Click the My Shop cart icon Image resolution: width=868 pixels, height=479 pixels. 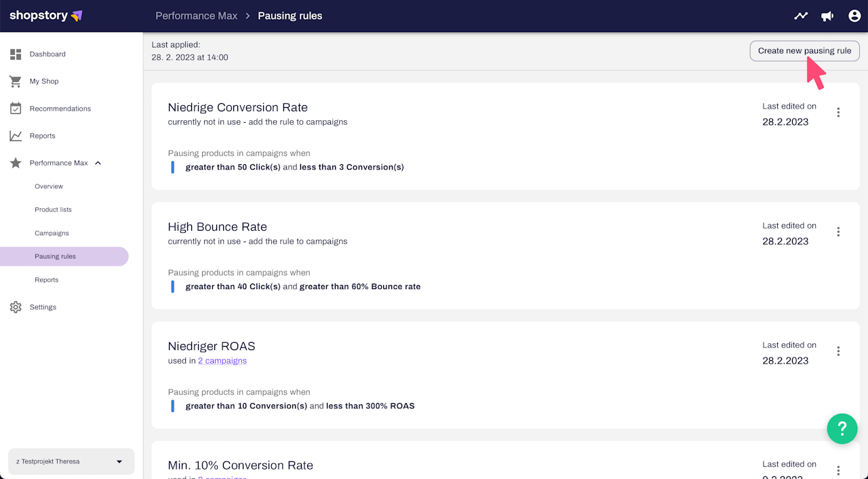[x=16, y=81]
